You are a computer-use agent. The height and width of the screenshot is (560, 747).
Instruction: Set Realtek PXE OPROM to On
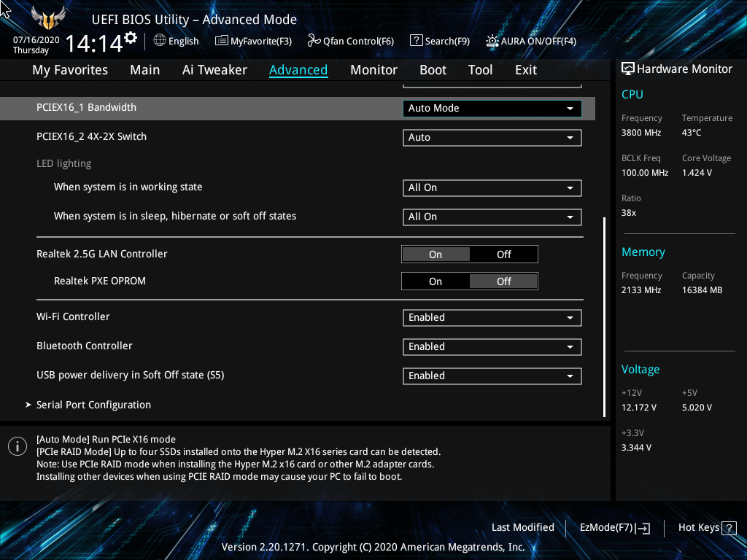436,281
